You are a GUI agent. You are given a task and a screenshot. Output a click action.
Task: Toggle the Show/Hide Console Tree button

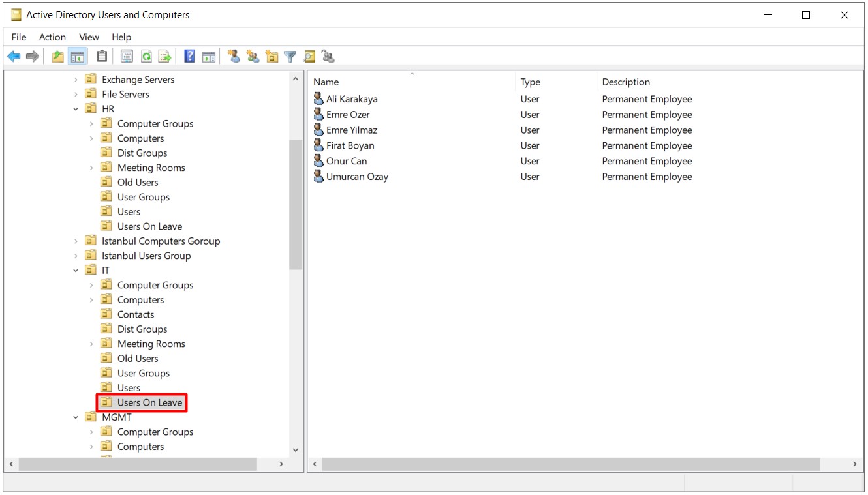[x=78, y=57]
